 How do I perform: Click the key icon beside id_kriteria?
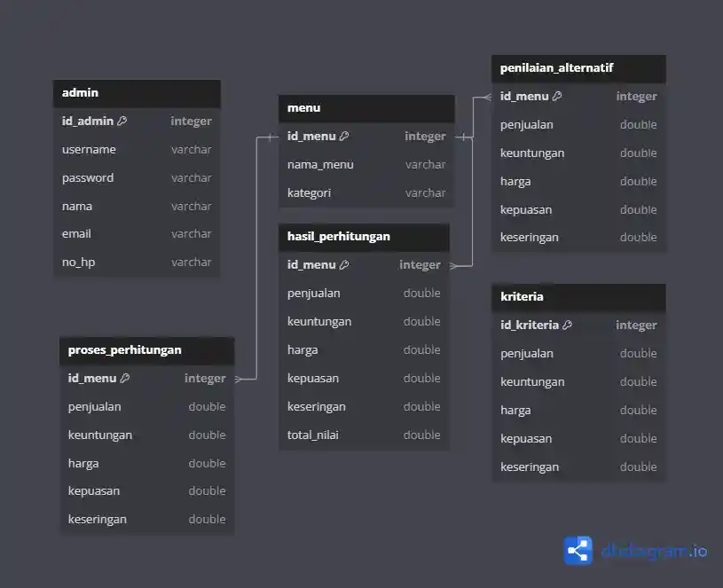tap(568, 325)
